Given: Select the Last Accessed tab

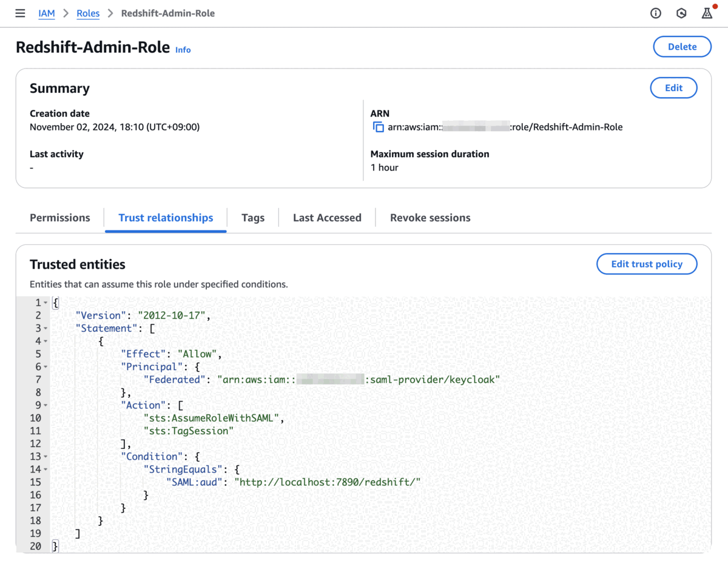Looking at the screenshot, I should (x=327, y=218).
